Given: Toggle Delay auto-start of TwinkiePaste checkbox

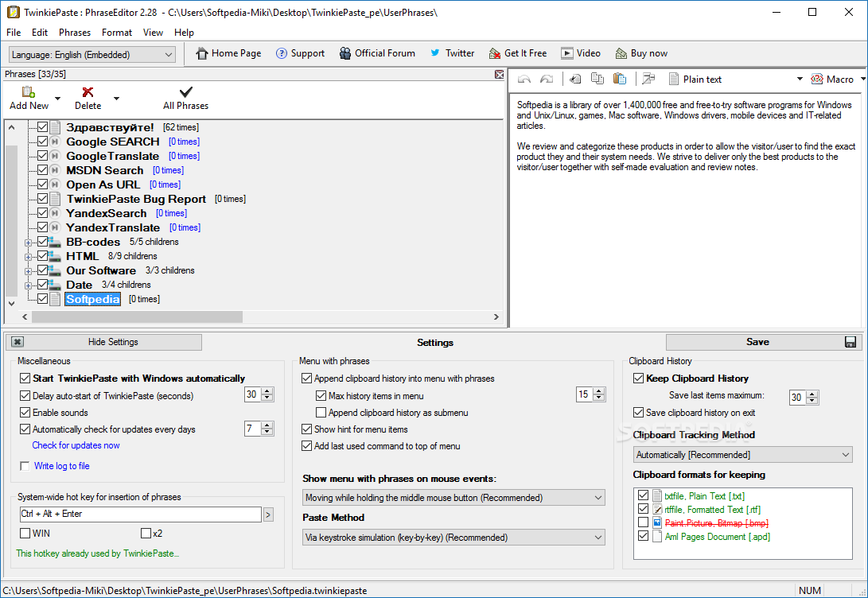Looking at the screenshot, I should coord(25,395).
